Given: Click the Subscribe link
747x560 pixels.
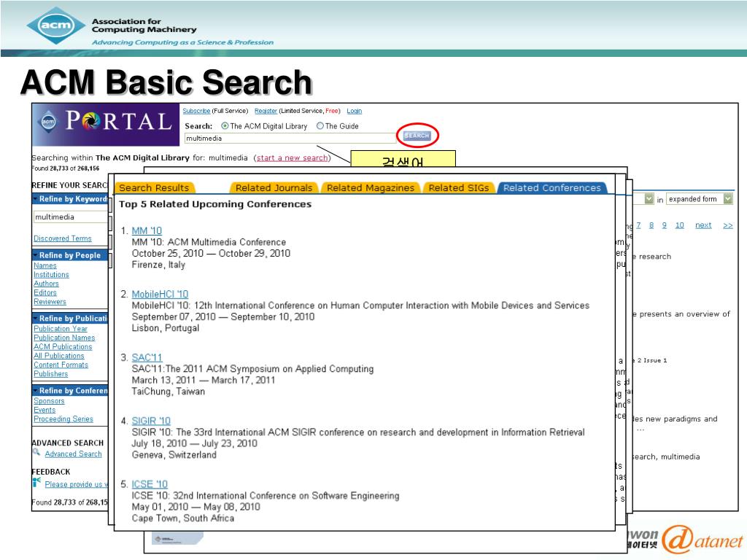Looking at the screenshot, I should pos(196,111).
